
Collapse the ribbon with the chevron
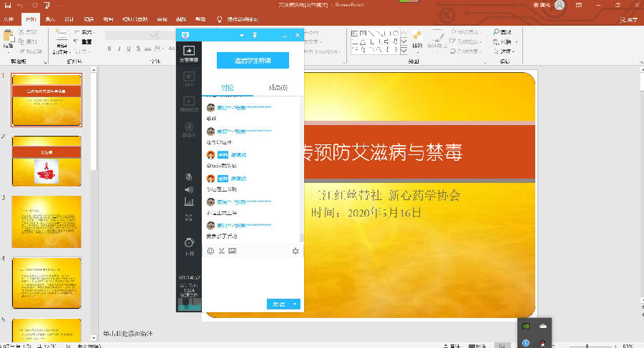pos(641,62)
